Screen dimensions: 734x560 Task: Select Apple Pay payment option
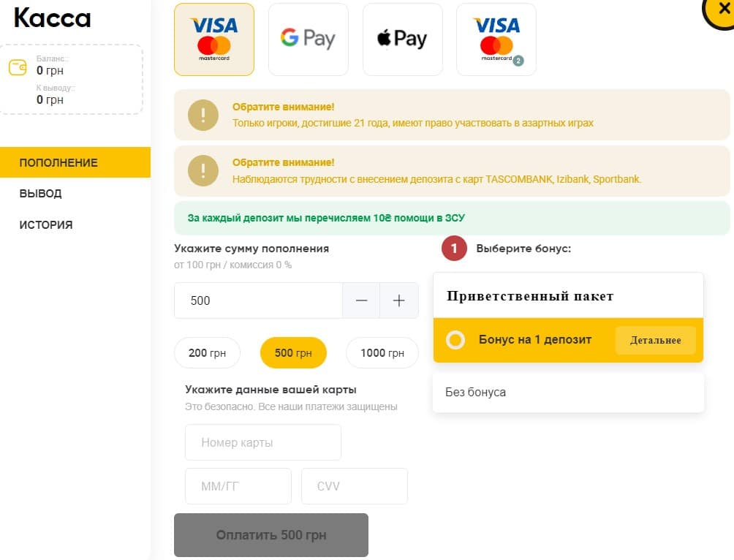click(x=402, y=39)
